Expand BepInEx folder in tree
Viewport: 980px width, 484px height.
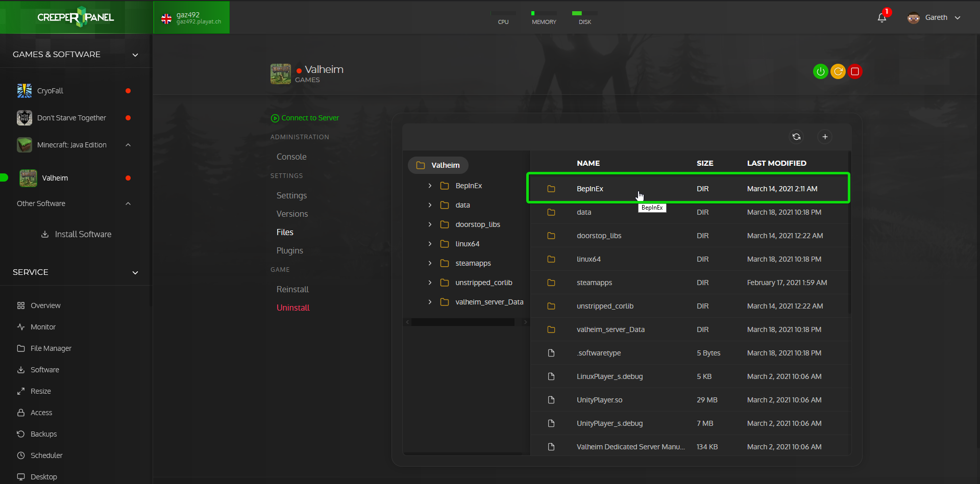coord(430,186)
